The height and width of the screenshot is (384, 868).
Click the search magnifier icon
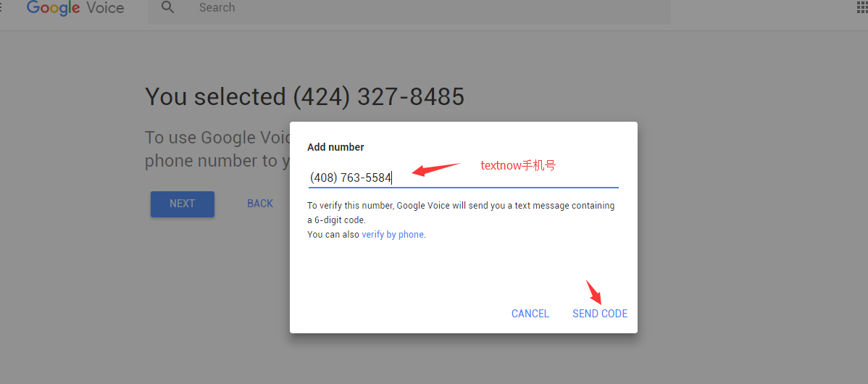(167, 8)
